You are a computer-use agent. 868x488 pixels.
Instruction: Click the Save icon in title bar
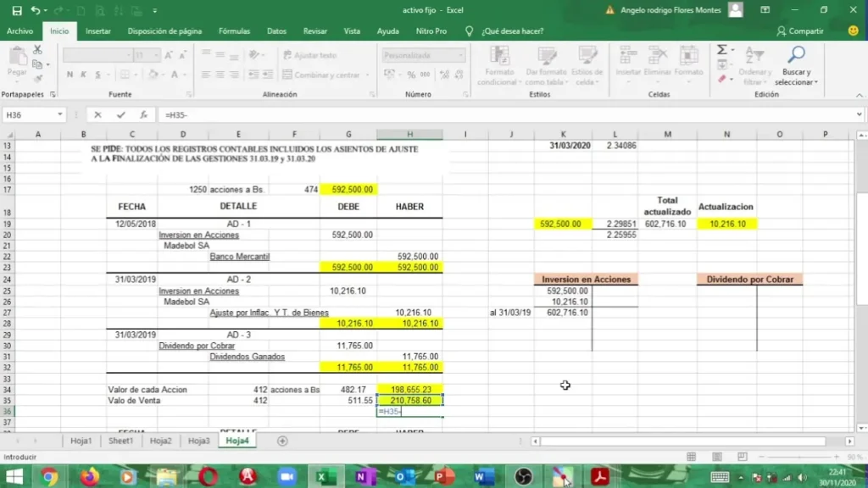coord(17,10)
